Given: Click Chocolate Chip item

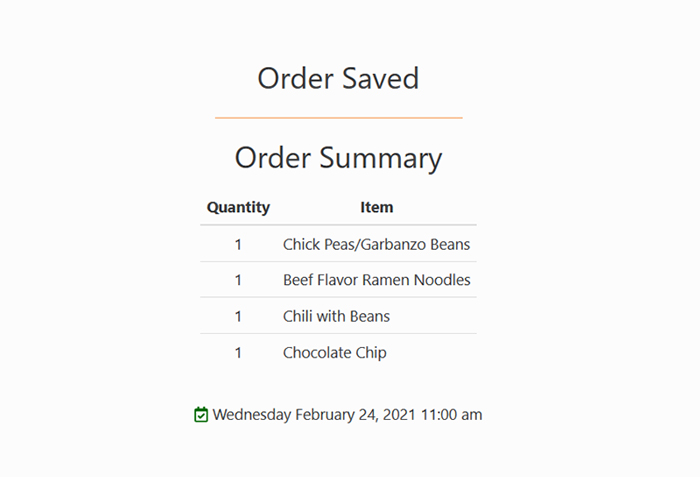Looking at the screenshot, I should coord(335,353).
